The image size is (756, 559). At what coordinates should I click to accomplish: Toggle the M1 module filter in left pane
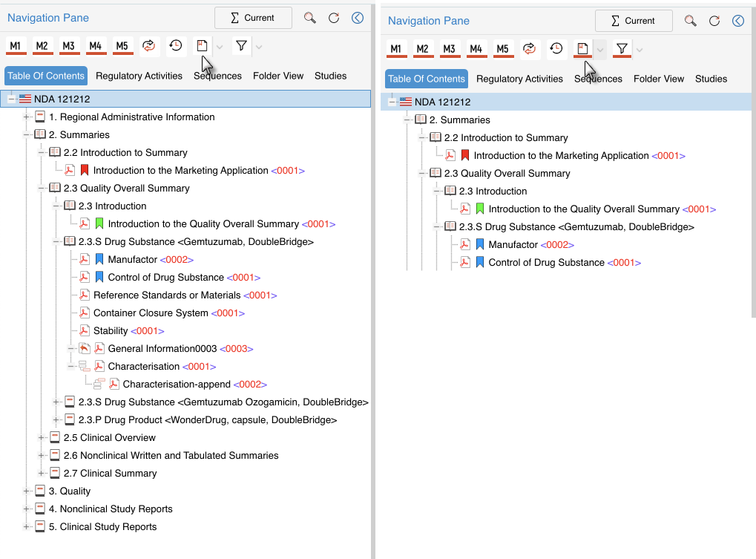coord(16,46)
